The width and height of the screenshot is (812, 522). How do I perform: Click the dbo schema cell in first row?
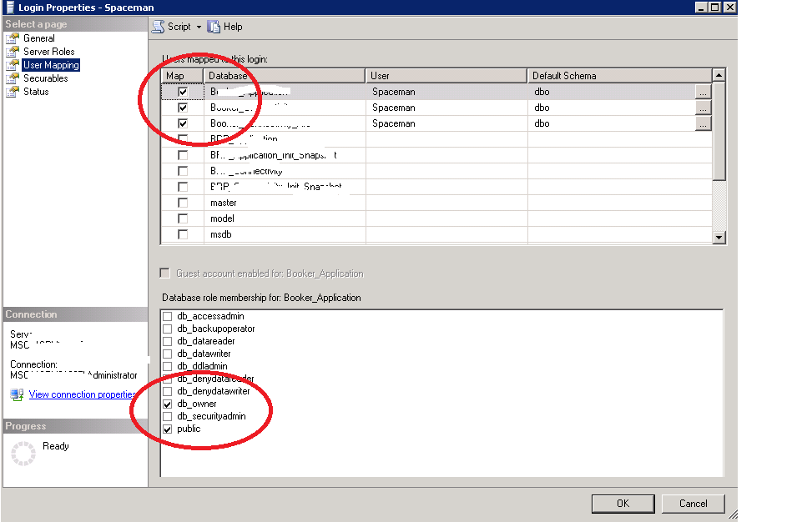(x=612, y=92)
